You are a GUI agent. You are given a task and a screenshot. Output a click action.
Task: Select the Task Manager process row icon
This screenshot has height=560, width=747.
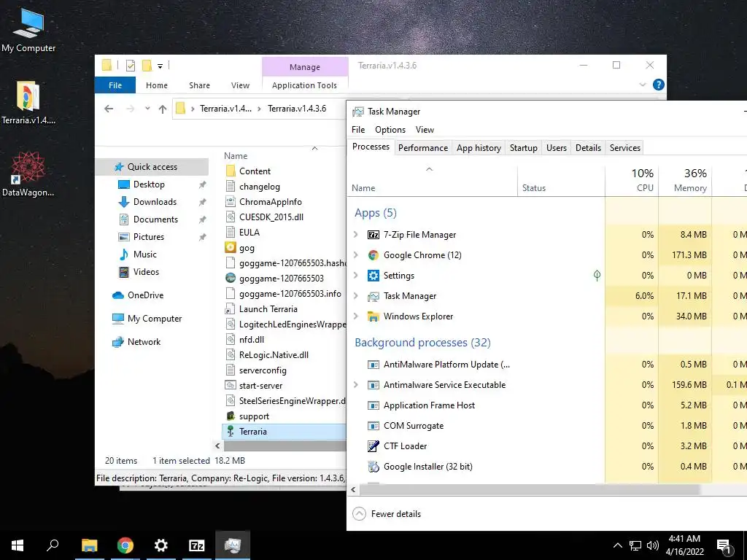click(373, 296)
